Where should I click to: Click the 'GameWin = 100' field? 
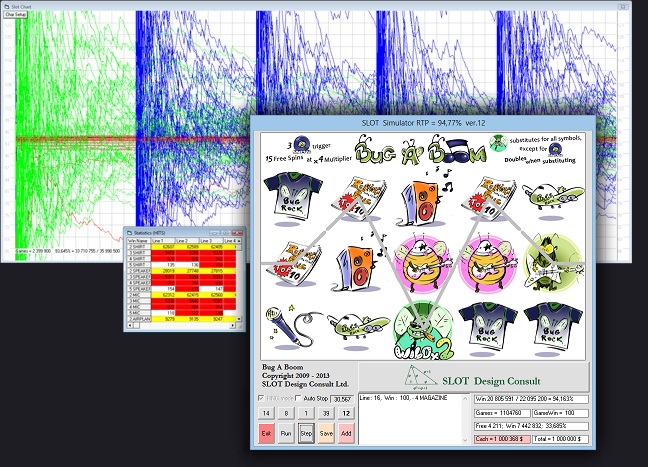coord(560,413)
